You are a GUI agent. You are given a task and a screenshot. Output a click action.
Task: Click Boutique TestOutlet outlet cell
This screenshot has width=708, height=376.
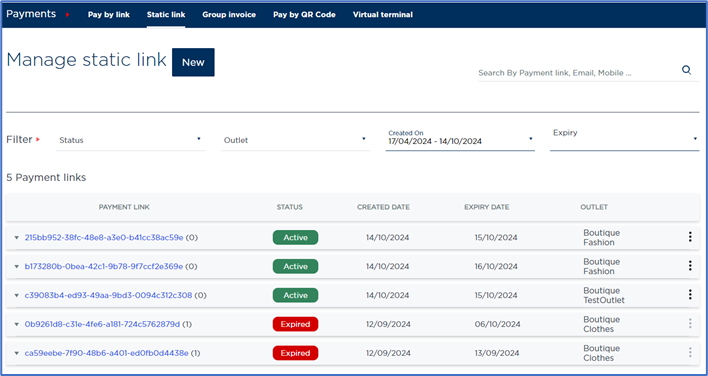(604, 295)
